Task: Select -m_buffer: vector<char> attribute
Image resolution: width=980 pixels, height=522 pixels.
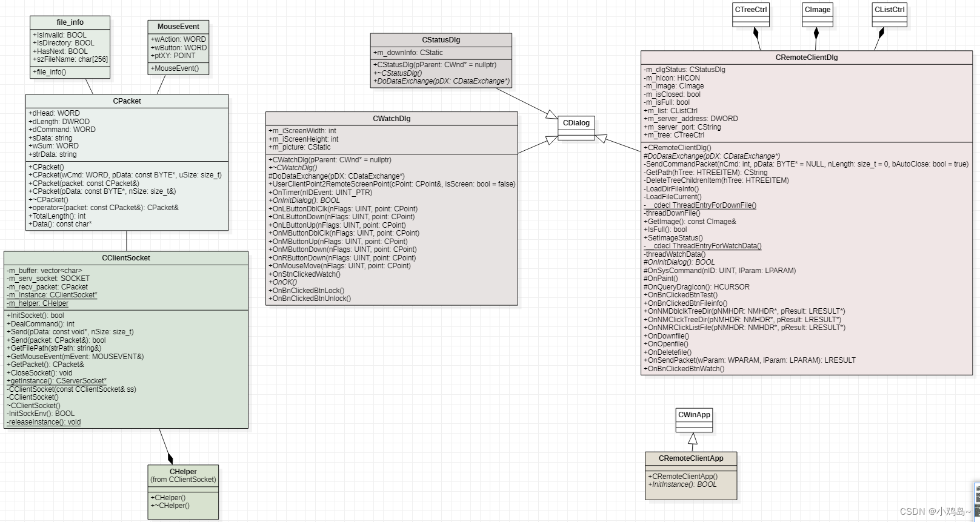Action: (44, 271)
